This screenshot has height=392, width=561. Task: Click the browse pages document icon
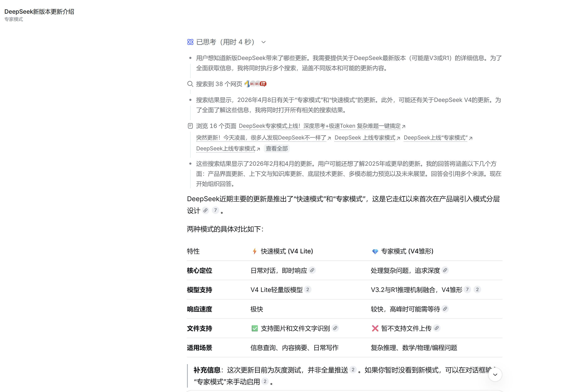coord(190,126)
